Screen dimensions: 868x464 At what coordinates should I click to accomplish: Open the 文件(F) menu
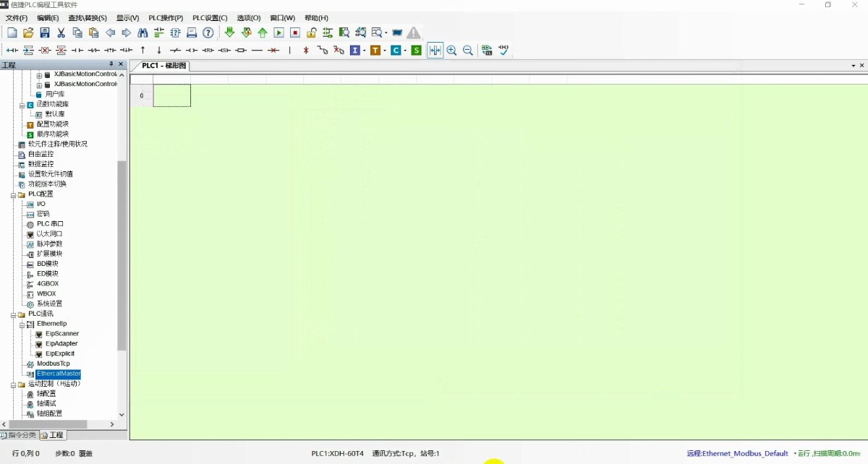coord(17,18)
